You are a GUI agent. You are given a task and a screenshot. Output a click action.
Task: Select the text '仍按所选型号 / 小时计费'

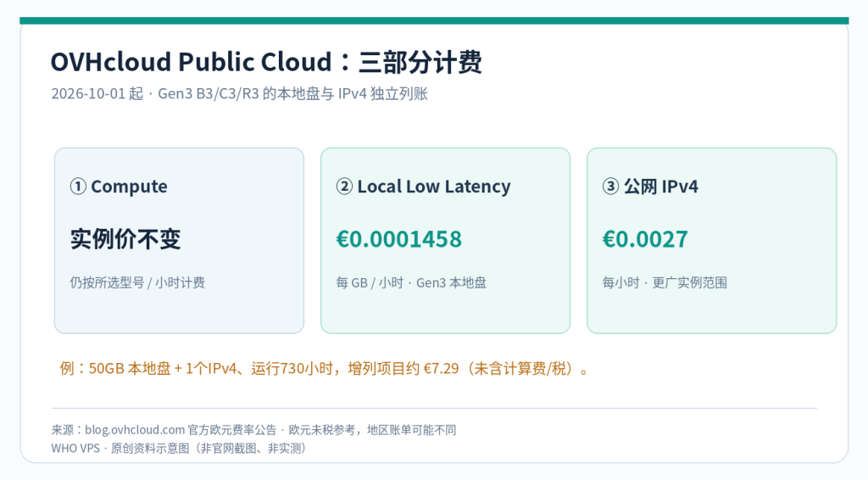tap(137, 282)
